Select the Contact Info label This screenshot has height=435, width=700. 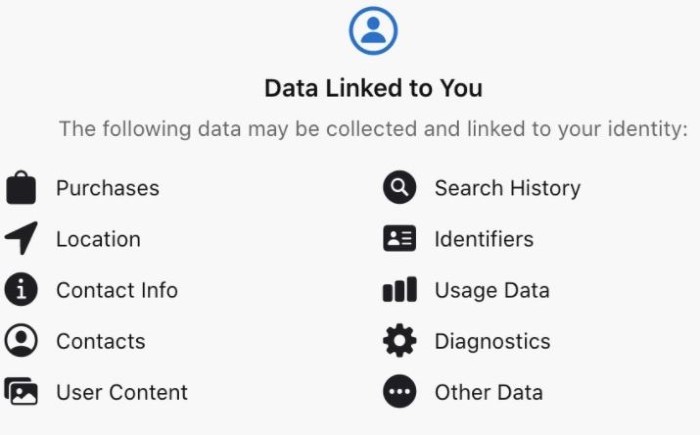(x=117, y=290)
